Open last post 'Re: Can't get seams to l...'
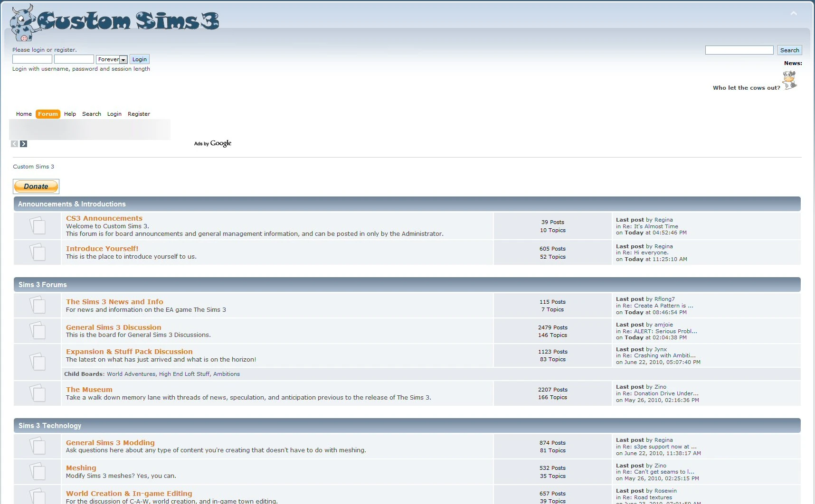The width and height of the screenshot is (815, 504). [x=658, y=472]
